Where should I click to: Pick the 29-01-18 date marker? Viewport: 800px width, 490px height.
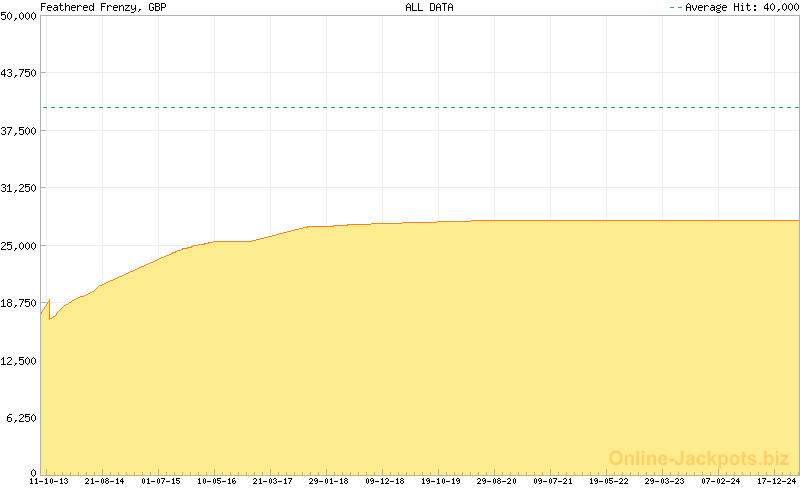point(328,481)
